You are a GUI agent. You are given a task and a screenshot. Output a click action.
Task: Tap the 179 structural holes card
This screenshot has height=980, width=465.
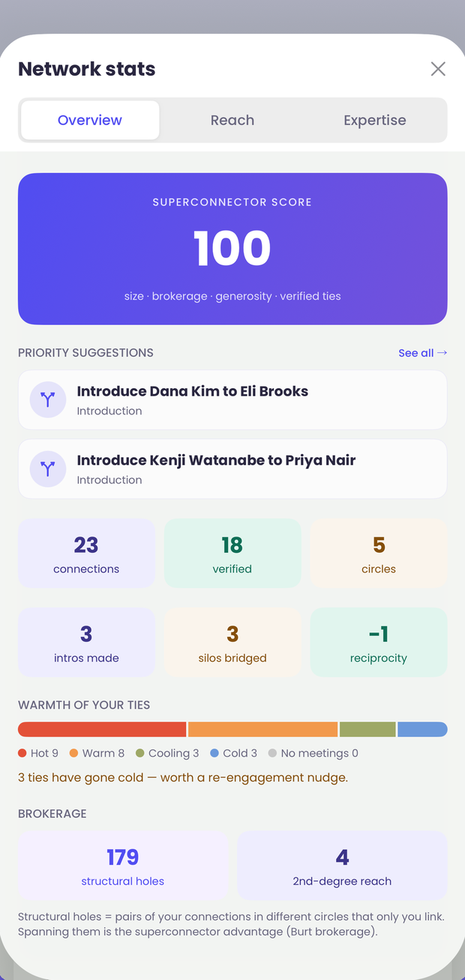tap(123, 865)
